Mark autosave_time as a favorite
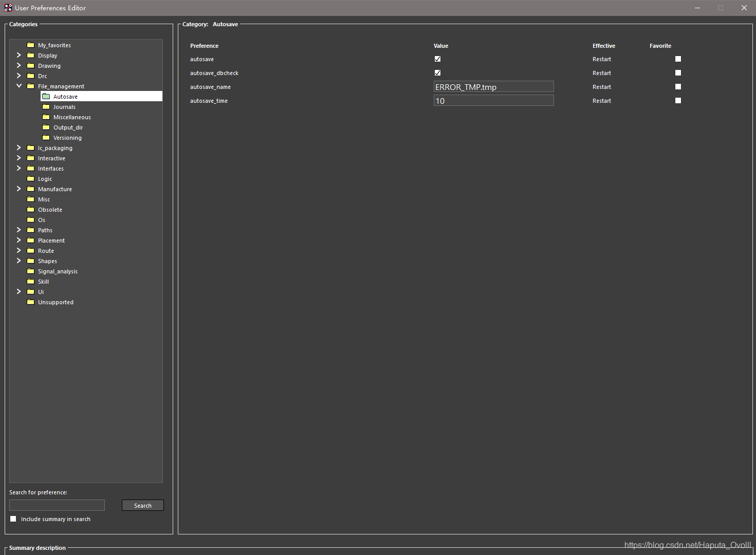This screenshot has width=756, height=555. 678,101
